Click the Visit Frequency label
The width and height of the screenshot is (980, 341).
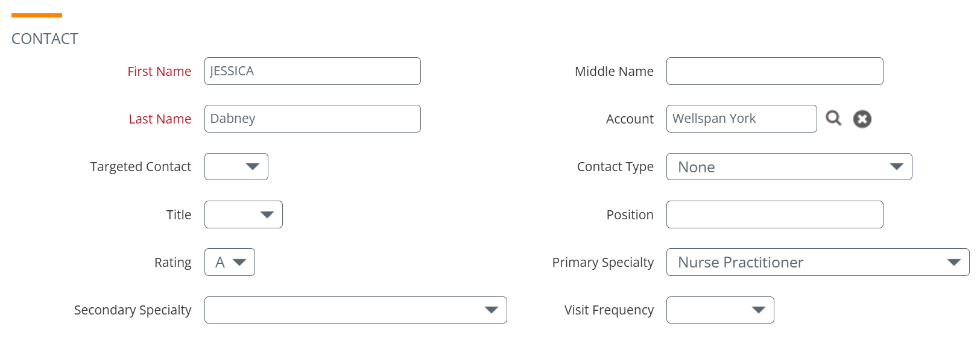609,310
